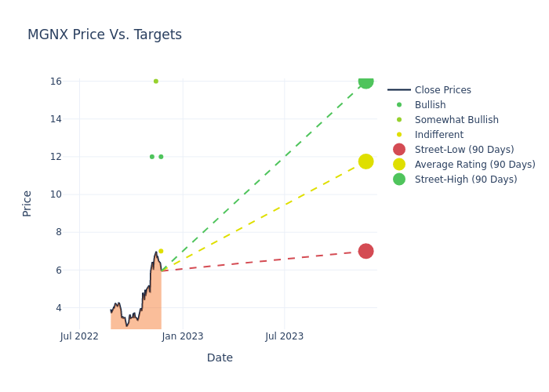Viewport: 549px width, 392px height.
Task: Toggle Indifferent series legend label
Action: (438, 135)
